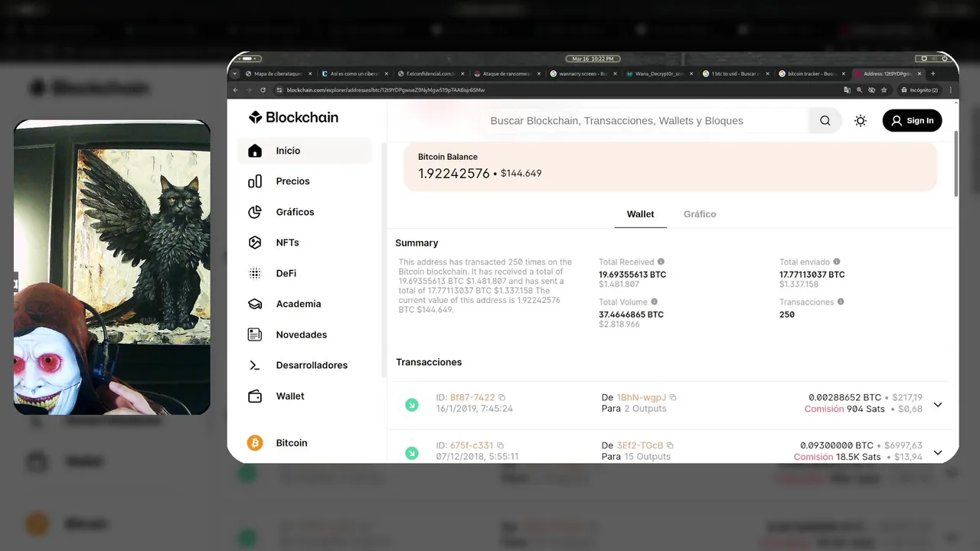Click info icon beside Total Received
The width and height of the screenshot is (980, 551).
pos(661,262)
